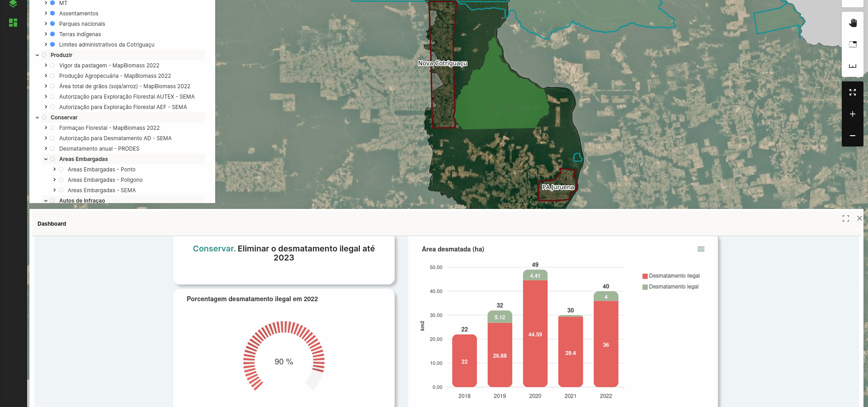Select Areas Embargadas - Poligono tree item

pyautogui.click(x=105, y=180)
